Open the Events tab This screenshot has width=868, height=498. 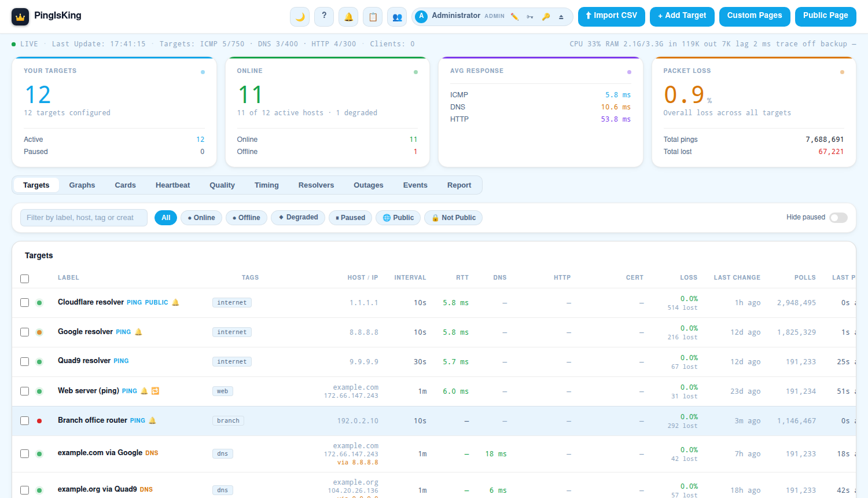(x=415, y=185)
